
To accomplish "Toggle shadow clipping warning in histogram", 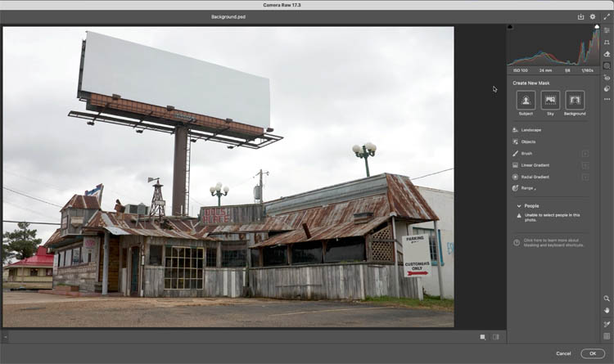I will [x=511, y=27].
